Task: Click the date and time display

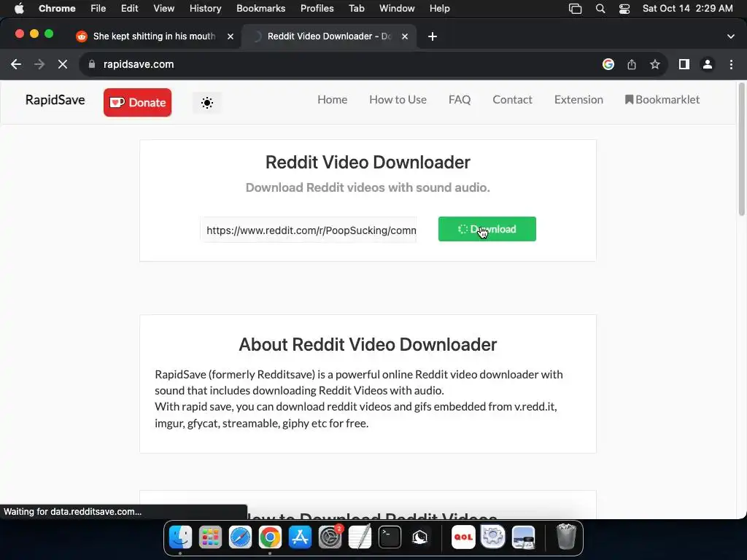Action: (x=687, y=9)
